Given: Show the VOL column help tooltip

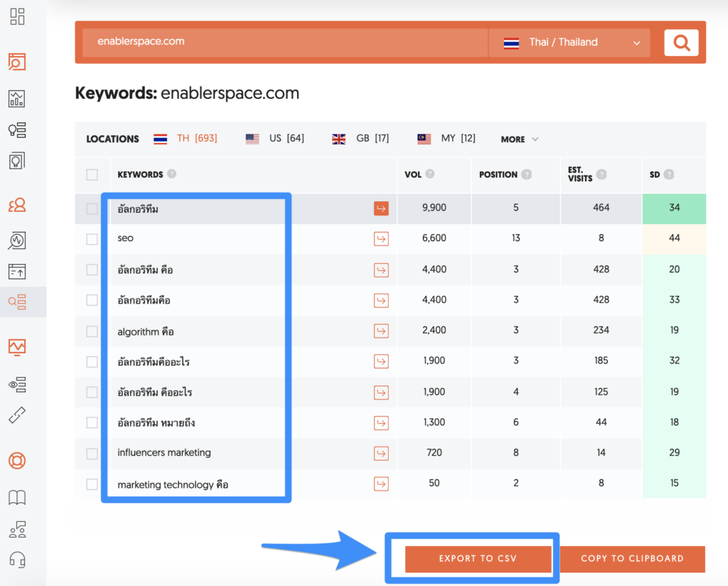Looking at the screenshot, I should point(430,174).
